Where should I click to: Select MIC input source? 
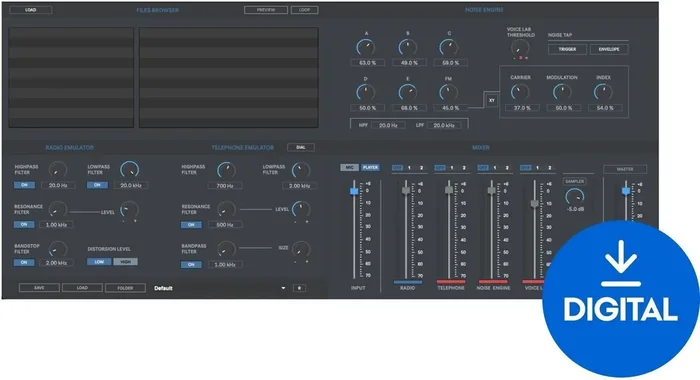click(x=350, y=167)
